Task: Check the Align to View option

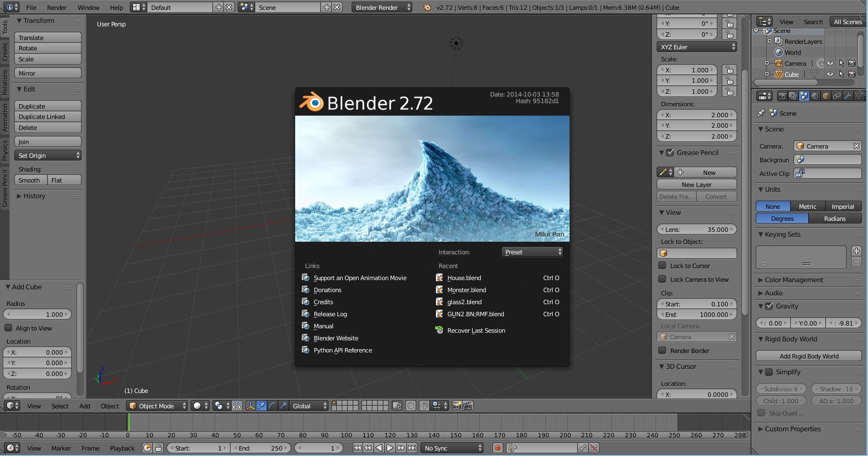Action: coord(8,328)
